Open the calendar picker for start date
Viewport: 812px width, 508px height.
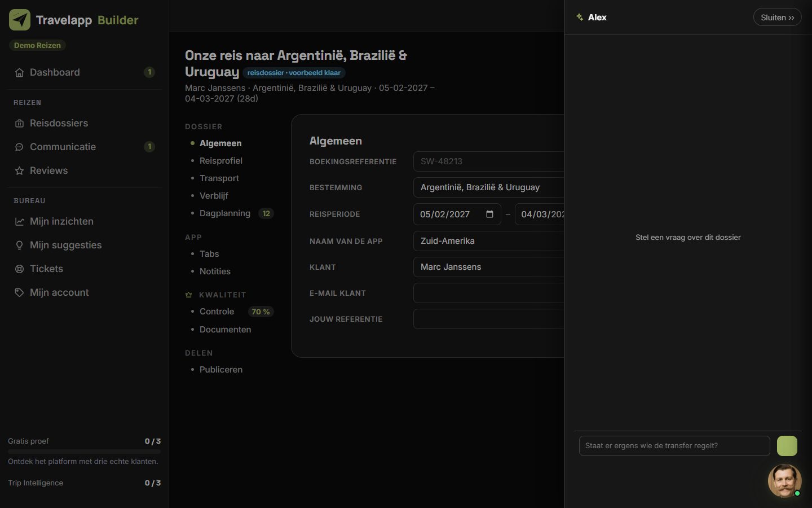(489, 214)
